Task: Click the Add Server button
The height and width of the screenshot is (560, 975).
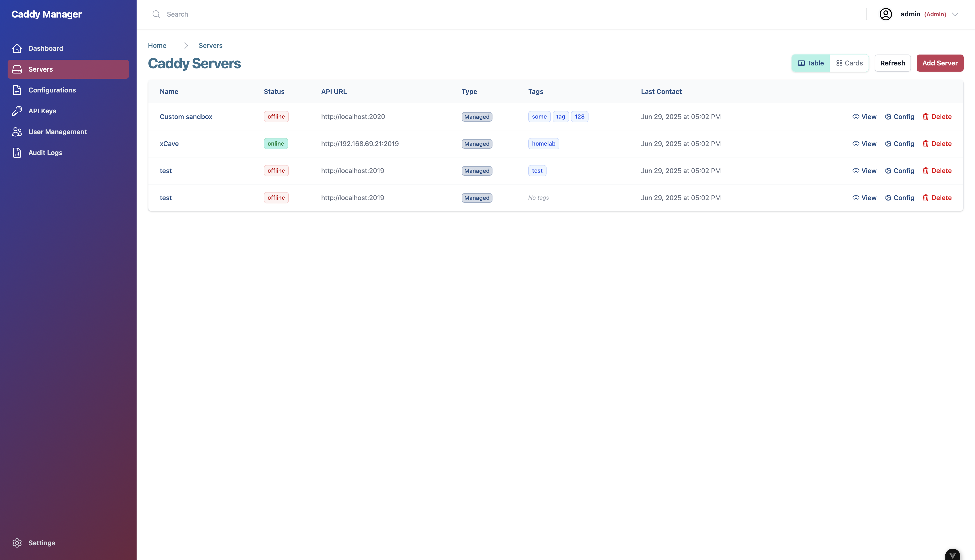Action: pos(940,63)
